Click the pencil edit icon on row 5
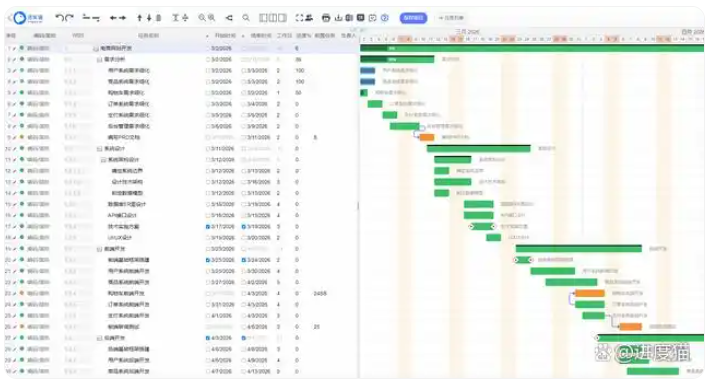This screenshot has width=712, height=382. 15,93
